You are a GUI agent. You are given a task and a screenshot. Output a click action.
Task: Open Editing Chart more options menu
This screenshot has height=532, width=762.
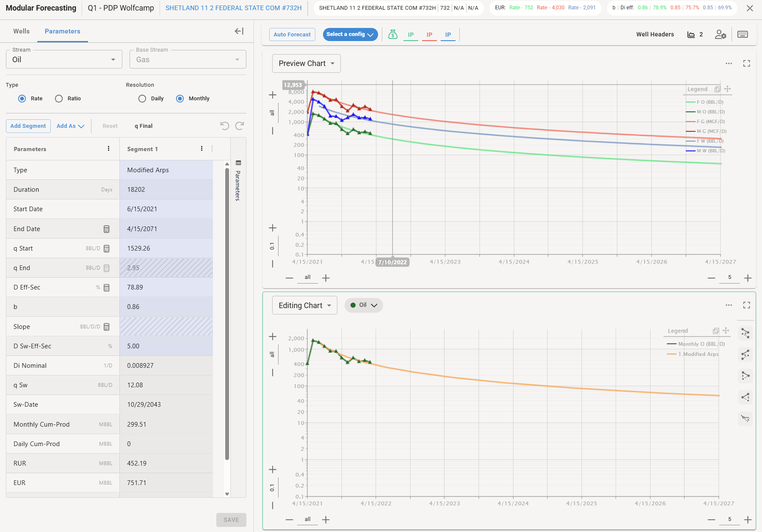729,305
